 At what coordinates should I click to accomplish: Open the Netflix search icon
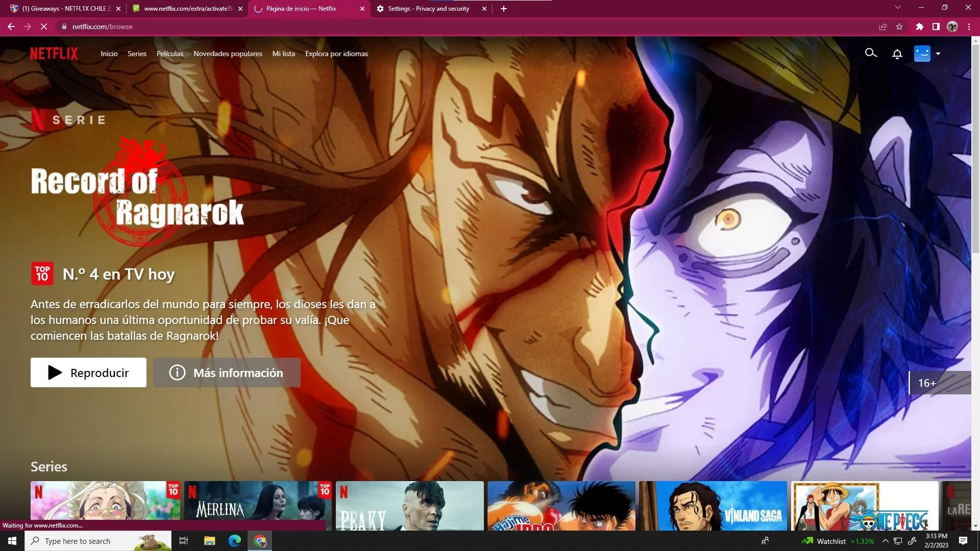(x=871, y=53)
